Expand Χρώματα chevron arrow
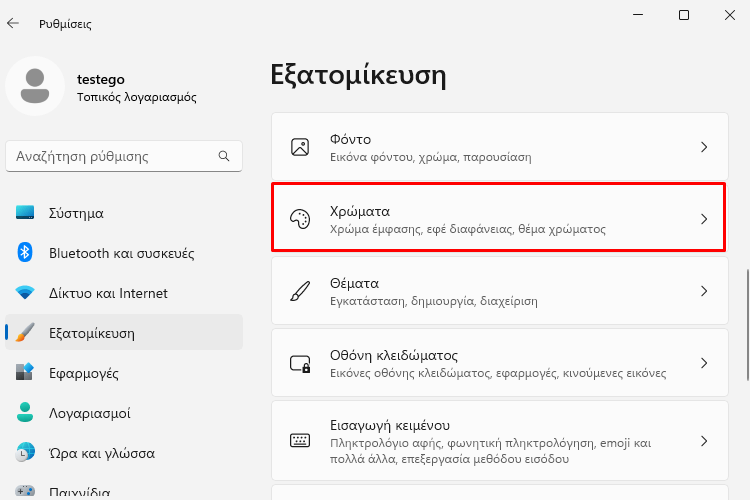The image size is (750, 500). (704, 219)
